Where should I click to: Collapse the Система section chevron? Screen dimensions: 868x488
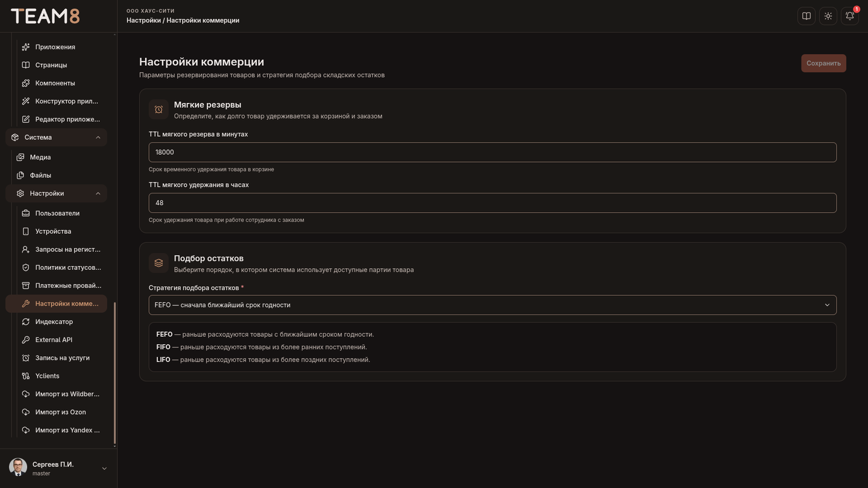pos(98,137)
